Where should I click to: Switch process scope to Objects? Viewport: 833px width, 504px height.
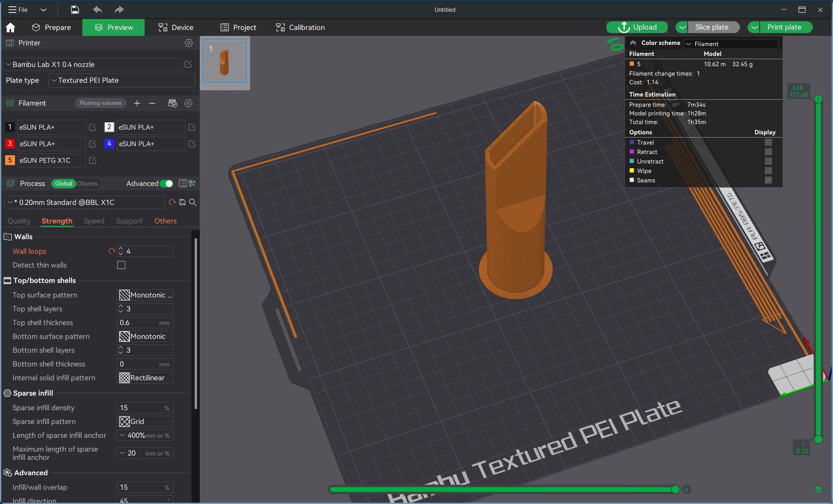click(x=87, y=184)
